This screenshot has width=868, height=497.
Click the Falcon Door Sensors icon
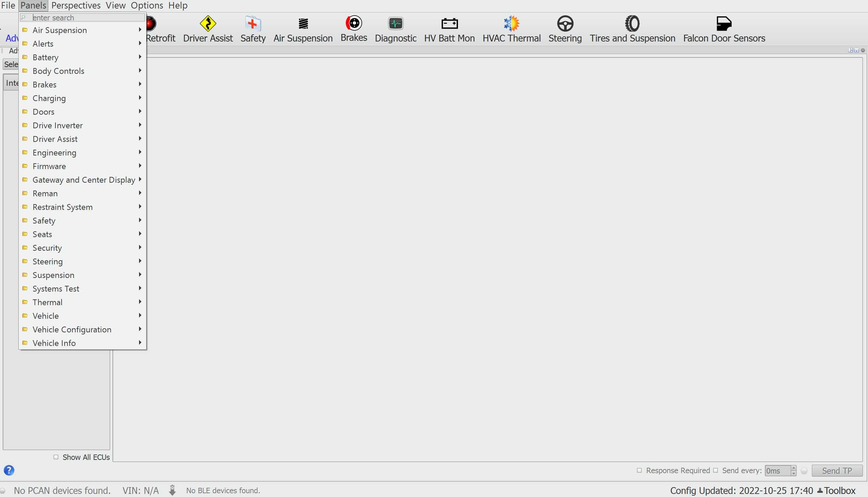(x=724, y=23)
